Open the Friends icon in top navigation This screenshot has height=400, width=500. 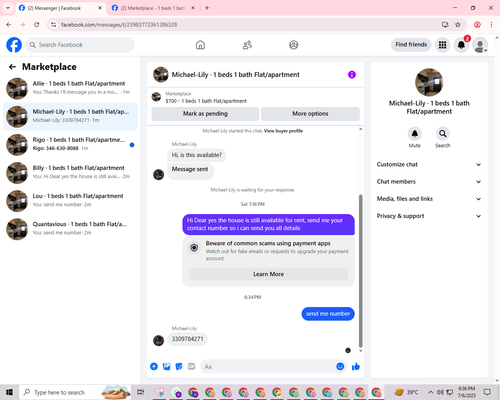pyautogui.click(x=247, y=45)
